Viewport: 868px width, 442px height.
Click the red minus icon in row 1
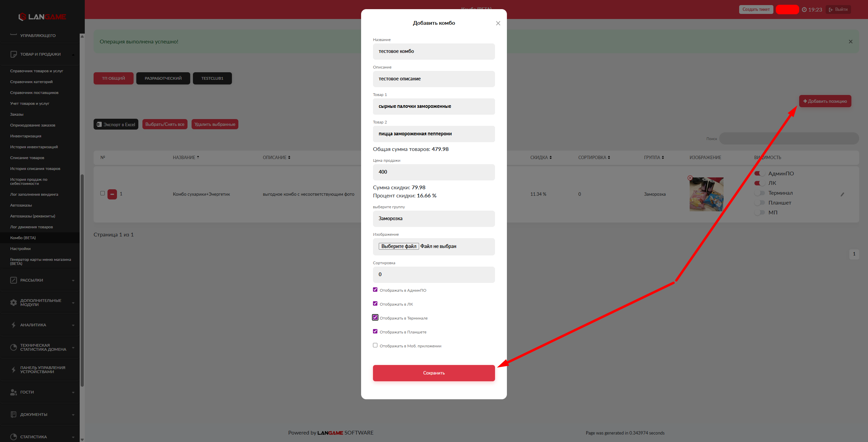click(x=112, y=194)
